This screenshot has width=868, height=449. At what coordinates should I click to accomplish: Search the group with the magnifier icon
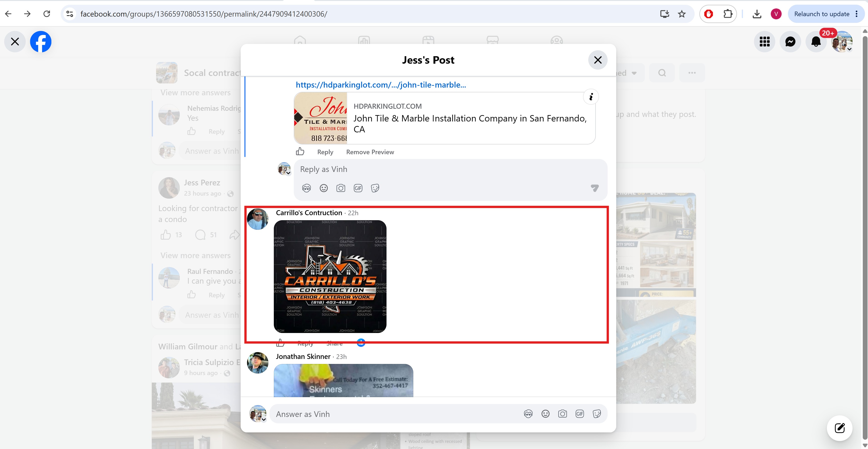662,73
